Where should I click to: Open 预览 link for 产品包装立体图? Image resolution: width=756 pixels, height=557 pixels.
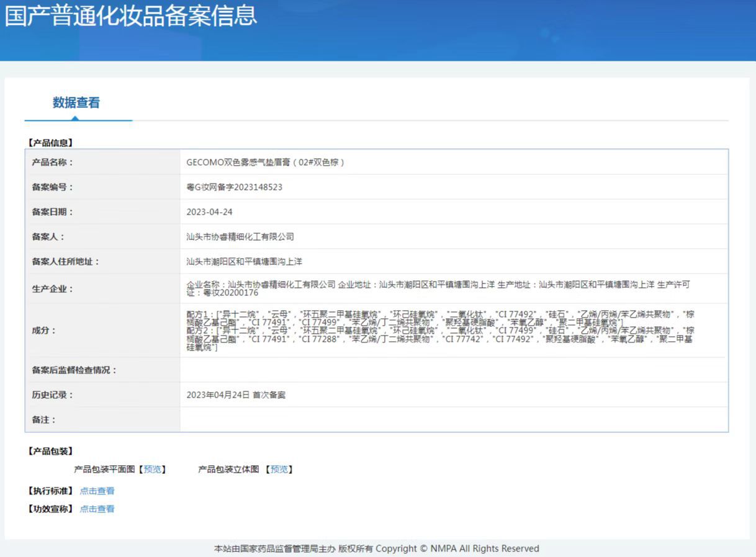click(x=279, y=470)
